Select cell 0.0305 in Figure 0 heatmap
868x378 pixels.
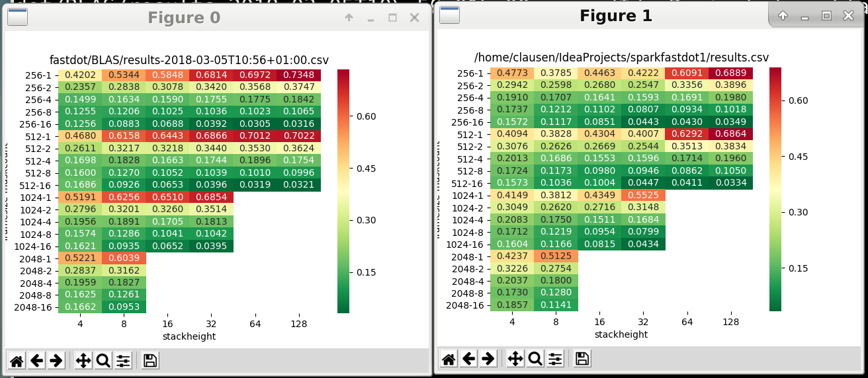tap(255, 124)
